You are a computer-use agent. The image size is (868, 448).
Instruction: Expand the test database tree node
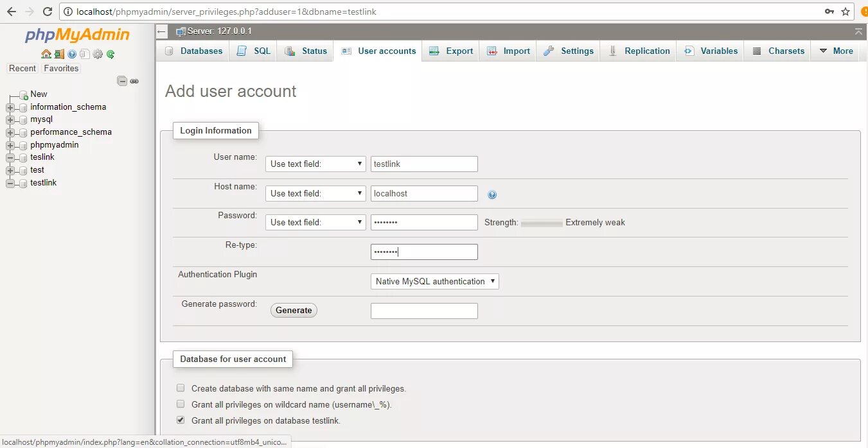(10, 170)
